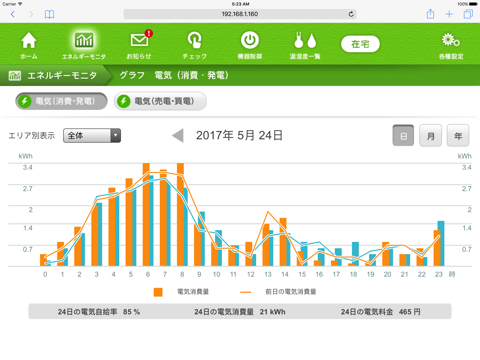Click the breadcrumb graph chart icon
Screen dimensions: 480x360
pos(15,75)
